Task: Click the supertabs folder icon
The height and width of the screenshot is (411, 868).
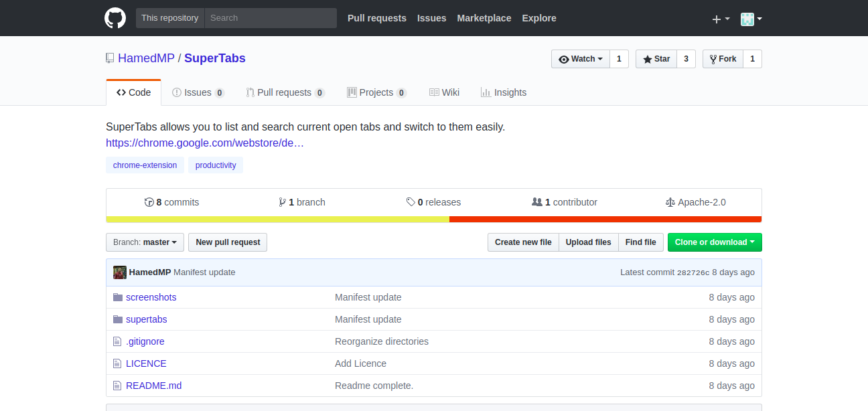Action: [x=118, y=319]
